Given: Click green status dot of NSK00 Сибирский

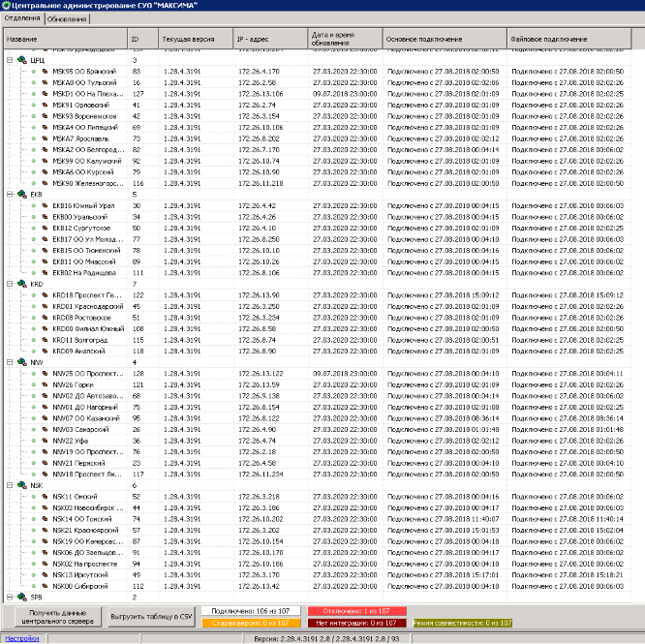Looking at the screenshot, I should point(34,586).
